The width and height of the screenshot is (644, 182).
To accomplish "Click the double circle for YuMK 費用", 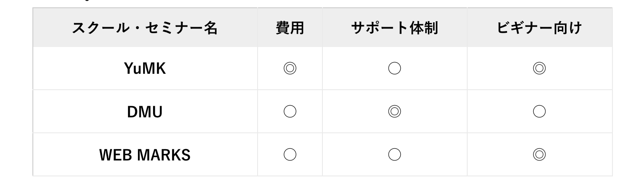I will tap(290, 69).
